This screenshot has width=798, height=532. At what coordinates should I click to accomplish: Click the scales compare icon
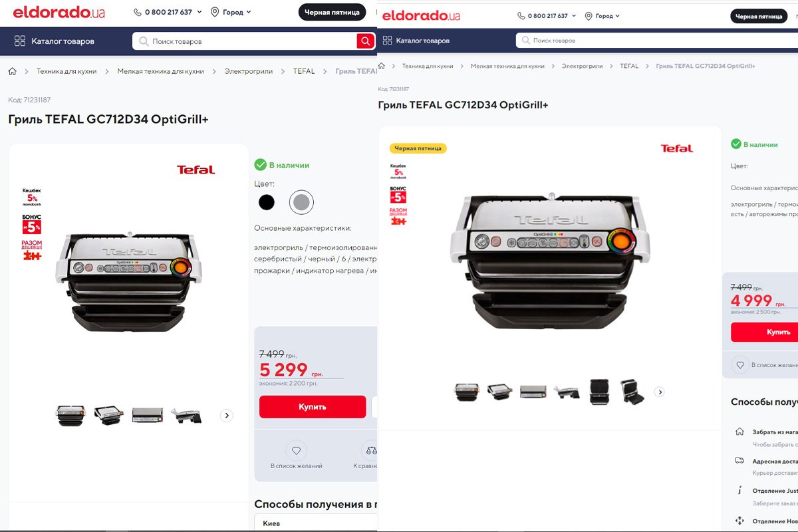coord(371,450)
